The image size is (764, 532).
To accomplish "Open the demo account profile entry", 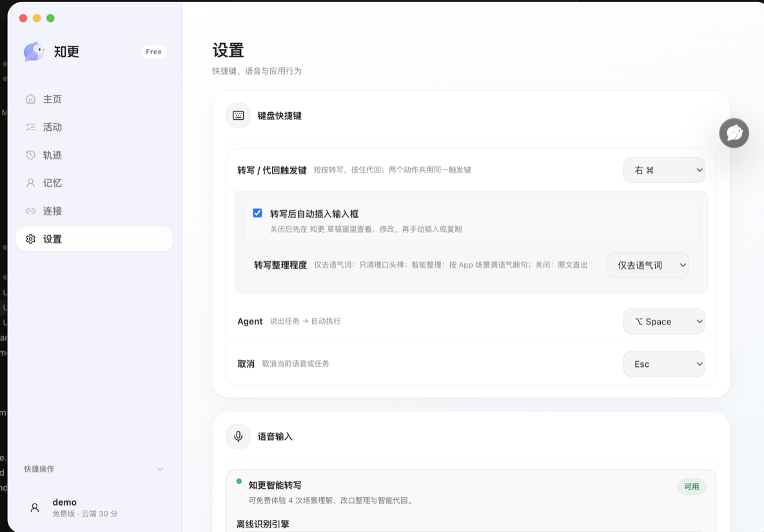I will click(95, 507).
